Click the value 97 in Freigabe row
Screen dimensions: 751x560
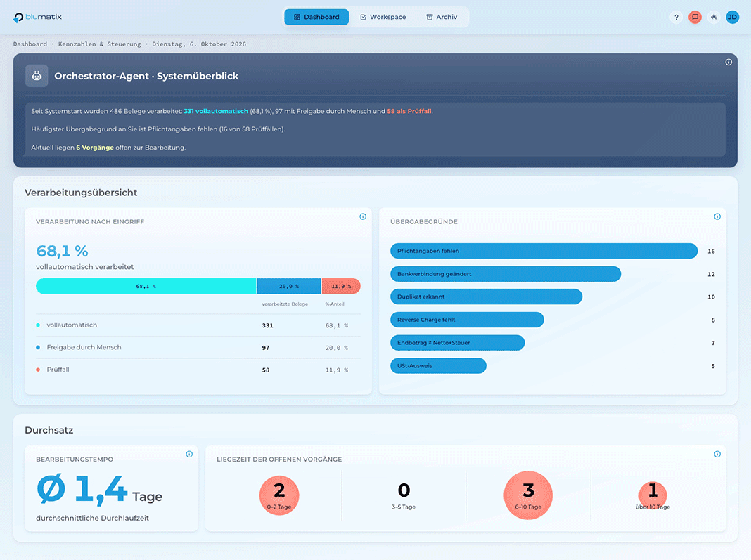click(265, 348)
